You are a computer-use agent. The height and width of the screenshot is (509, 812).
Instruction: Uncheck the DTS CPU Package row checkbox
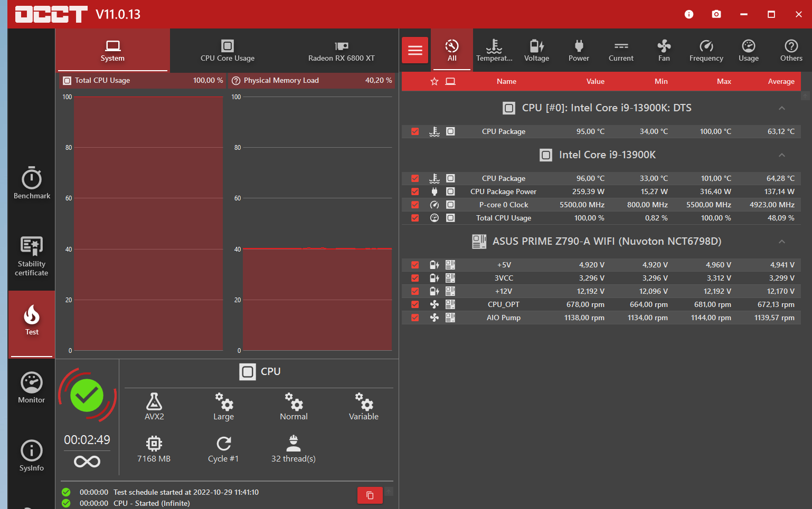(415, 131)
